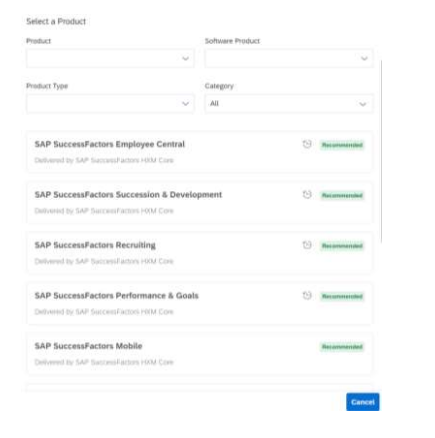Click Recommended badge on Performance & Goals
The height and width of the screenshot is (438, 435).
[342, 296]
